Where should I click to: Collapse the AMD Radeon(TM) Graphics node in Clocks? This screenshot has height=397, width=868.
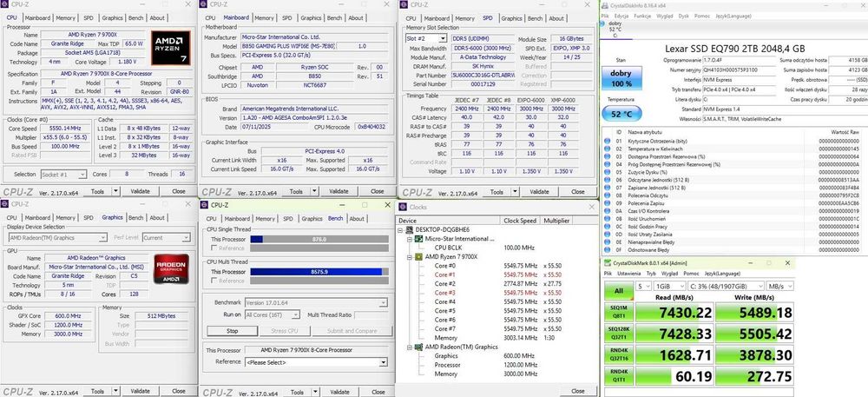point(410,347)
